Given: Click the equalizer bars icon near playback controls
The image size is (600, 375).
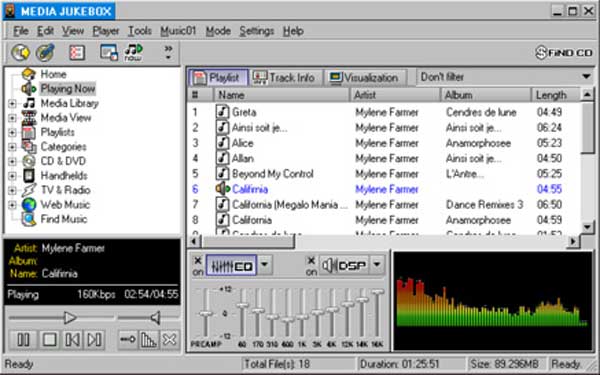Looking at the screenshot, I should (x=148, y=339).
